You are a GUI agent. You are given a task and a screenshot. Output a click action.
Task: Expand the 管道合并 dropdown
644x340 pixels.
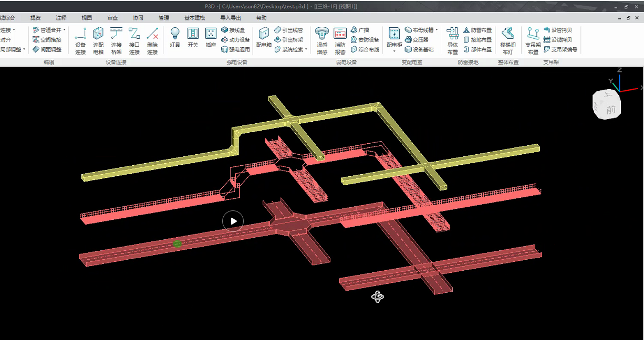(x=65, y=30)
